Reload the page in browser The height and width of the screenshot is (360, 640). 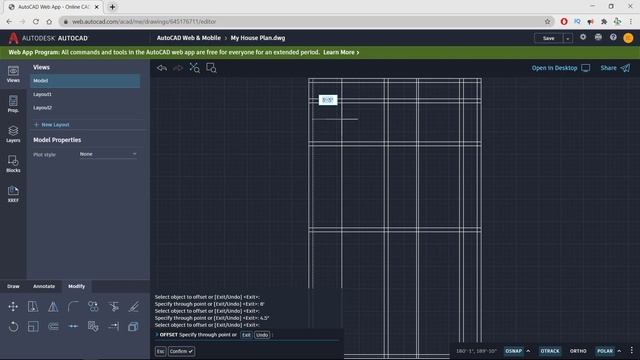tap(36, 21)
